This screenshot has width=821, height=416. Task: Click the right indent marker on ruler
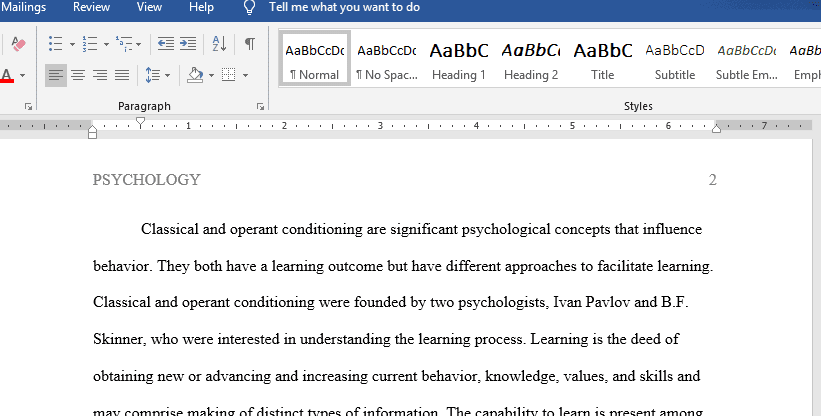point(716,128)
